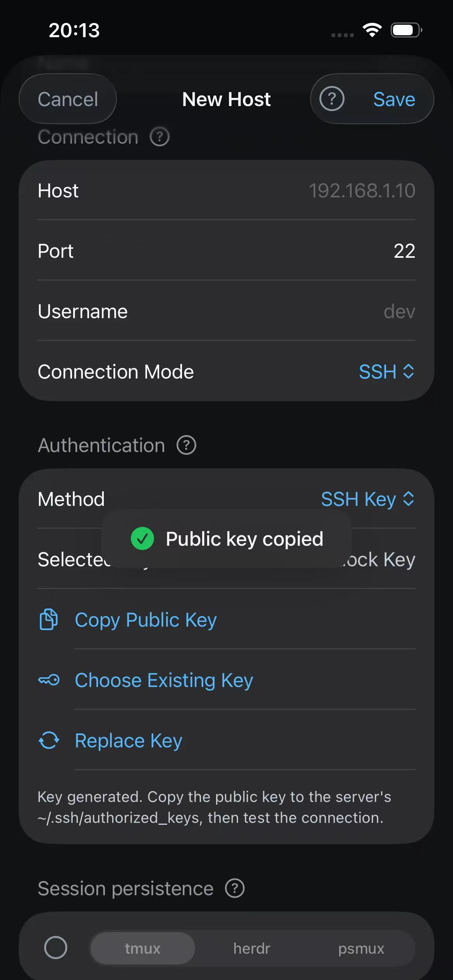Tap the help icon next to Save

pyautogui.click(x=332, y=99)
